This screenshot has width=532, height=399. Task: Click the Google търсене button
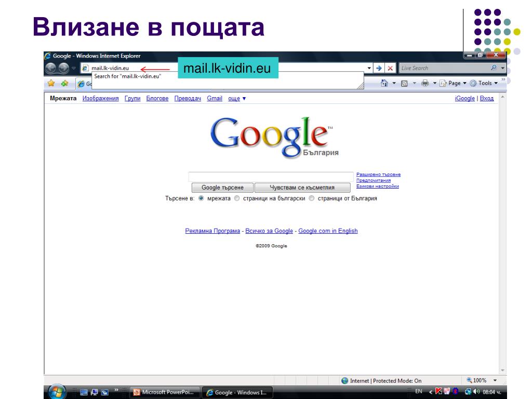tap(222, 188)
